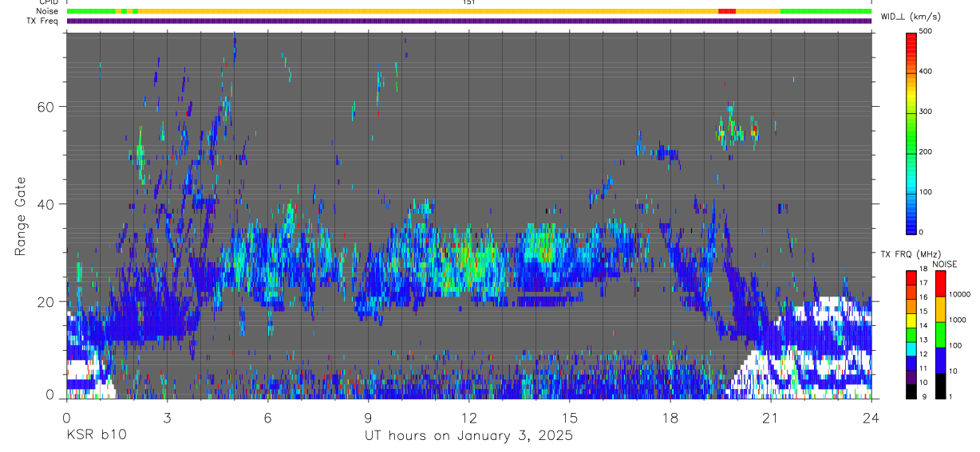Click the 400 label on width color bar

(x=926, y=71)
